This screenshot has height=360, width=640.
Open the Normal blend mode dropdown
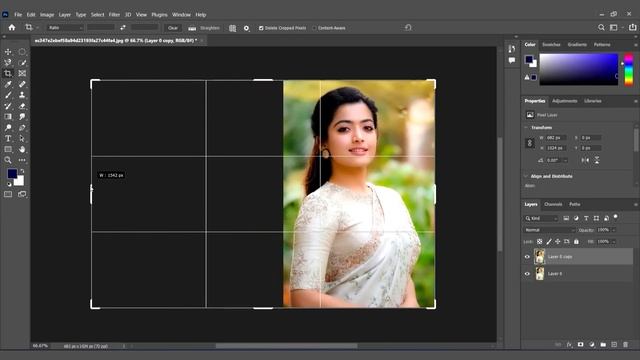[x=549, y=230]
